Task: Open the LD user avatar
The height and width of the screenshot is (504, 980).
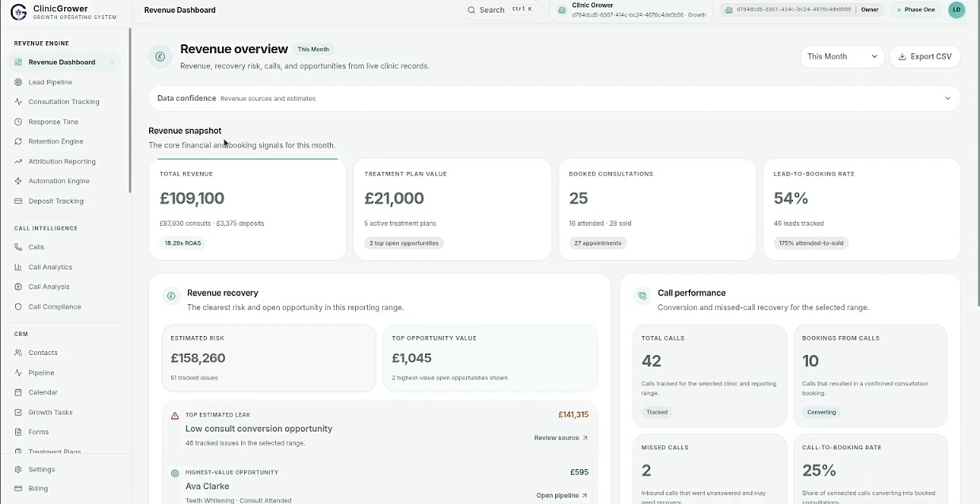Action: (956, 10)
